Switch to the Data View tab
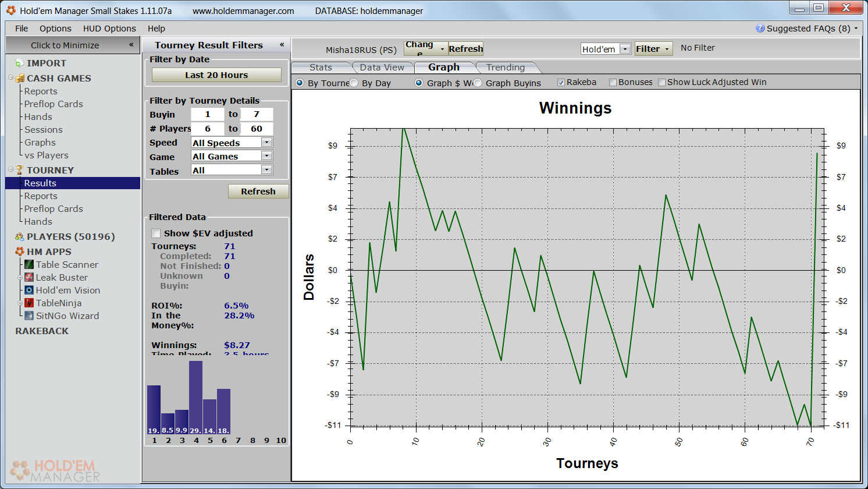This screenshot has height=489, width=868. point(382,68)
